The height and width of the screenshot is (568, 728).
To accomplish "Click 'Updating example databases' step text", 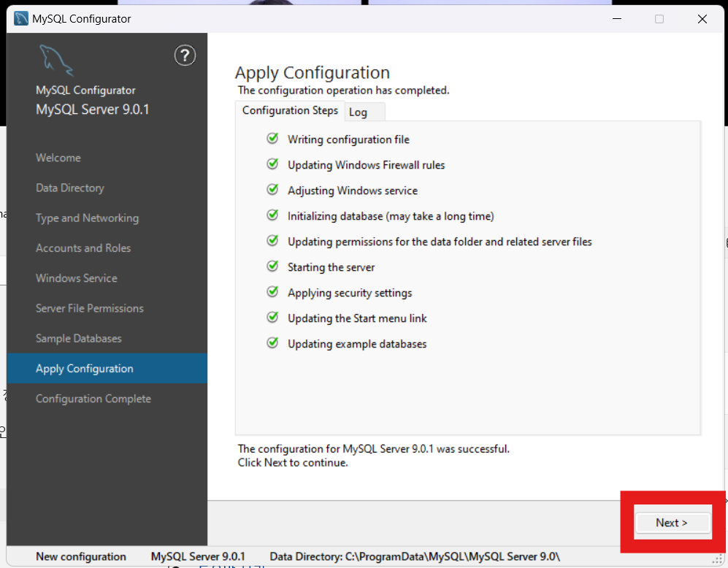I will click(357, 344).
